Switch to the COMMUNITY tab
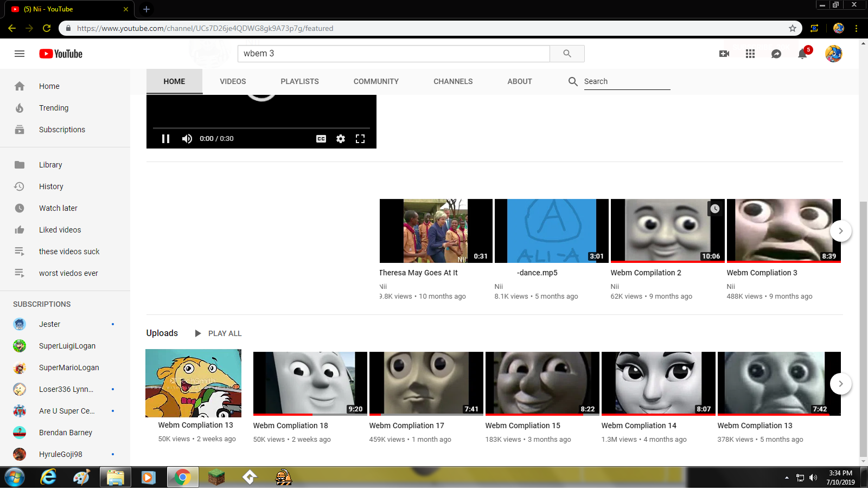868x490 pixels. [x=376, y=81]
